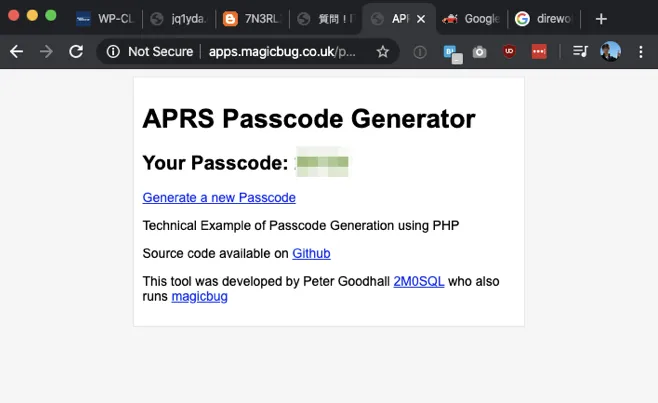Screen dimensions: 658x403
Task: Open the camera screenshot extension
Action: pos(480,52)
